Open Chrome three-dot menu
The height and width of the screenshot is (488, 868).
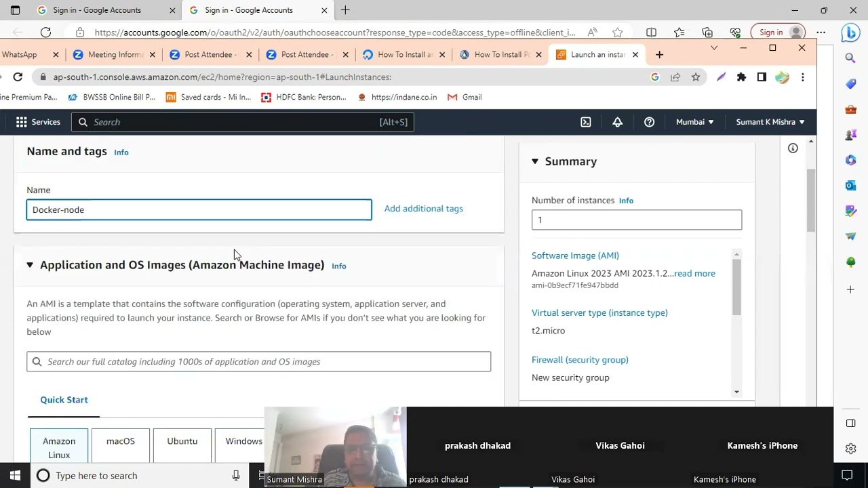[x=803, y=77]
